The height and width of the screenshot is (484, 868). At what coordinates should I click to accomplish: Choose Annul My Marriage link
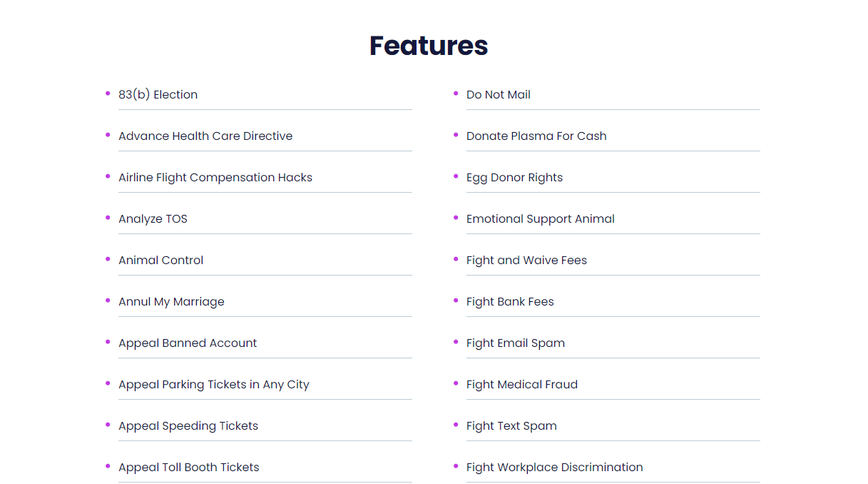click(x=171, y=301)
